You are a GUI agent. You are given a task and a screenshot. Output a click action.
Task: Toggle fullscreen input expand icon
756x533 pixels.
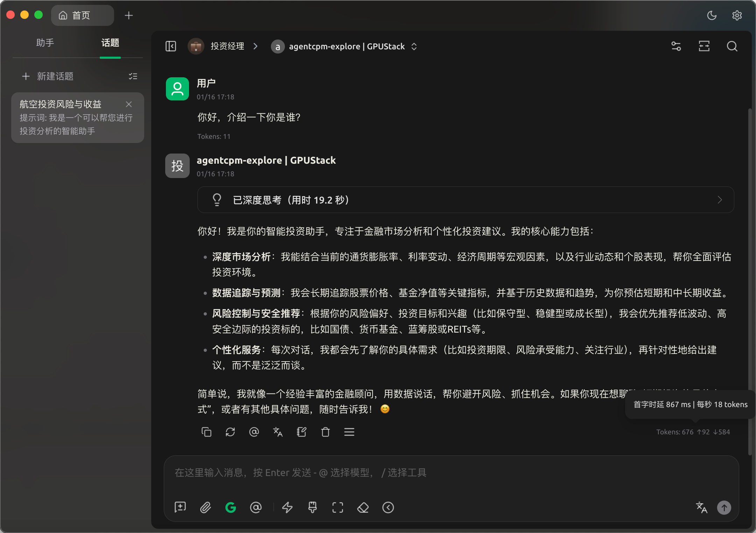pos(338,507)
